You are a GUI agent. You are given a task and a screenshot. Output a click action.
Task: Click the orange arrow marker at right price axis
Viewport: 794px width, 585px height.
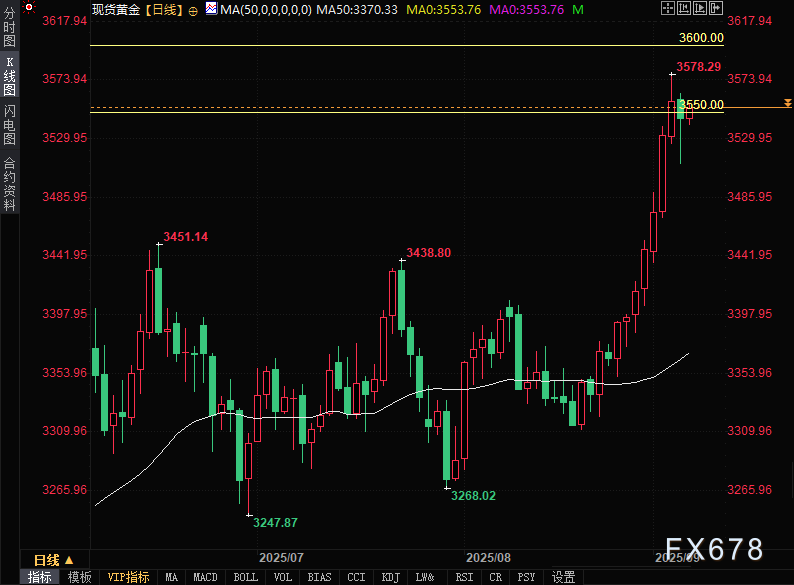787,103
